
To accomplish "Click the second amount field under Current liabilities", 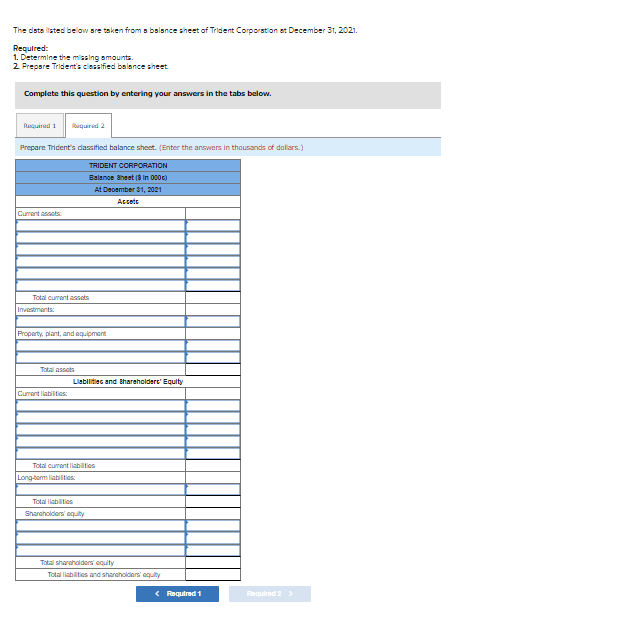I will 213,417.
